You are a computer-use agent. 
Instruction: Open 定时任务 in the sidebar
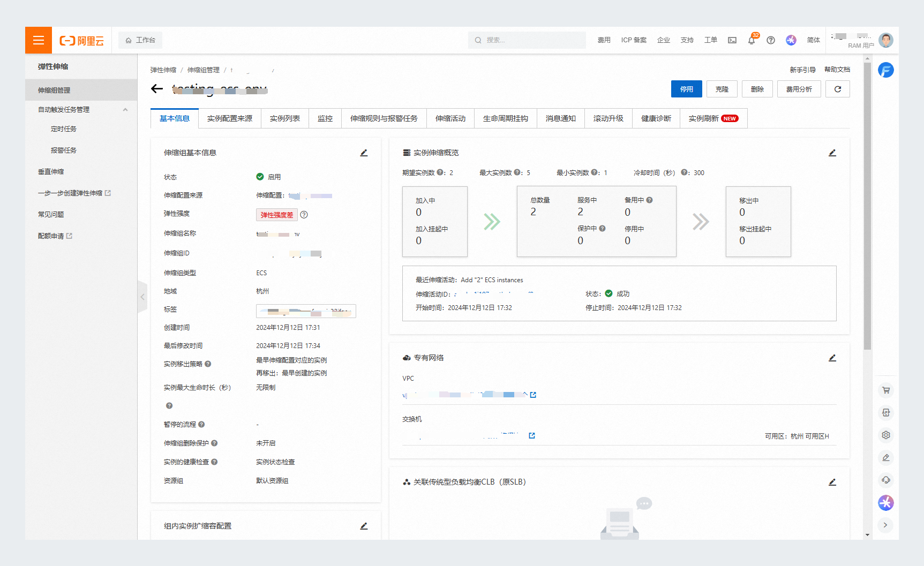coord(64,129)
